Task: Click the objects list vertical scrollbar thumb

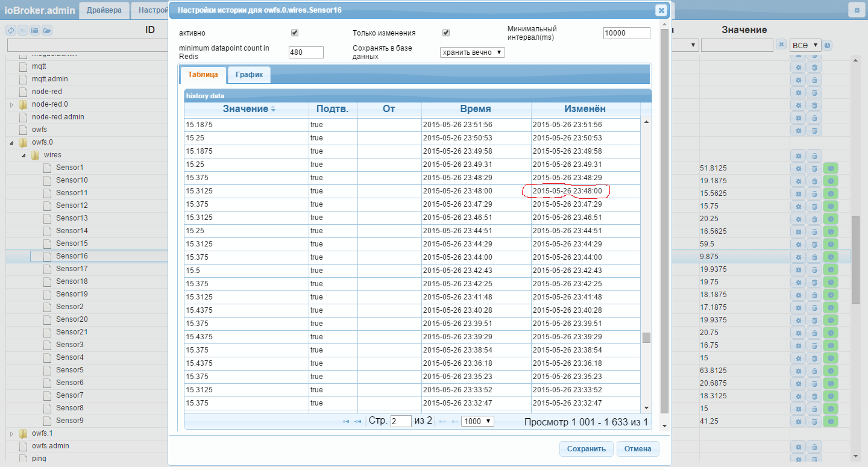Action: click(x=855, y=260)
